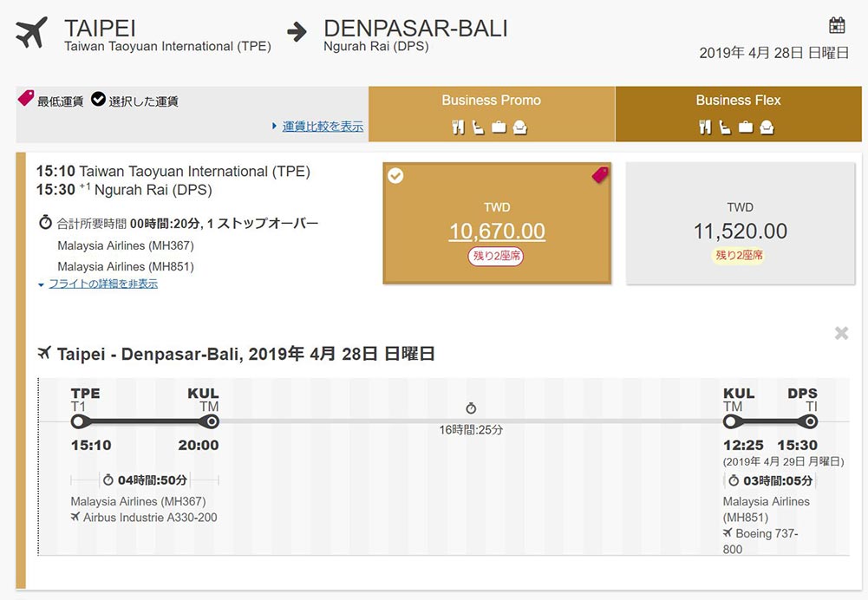Click the layover stopwatch icon above 16時間:25分
The image size is (868, 600).
471,408
